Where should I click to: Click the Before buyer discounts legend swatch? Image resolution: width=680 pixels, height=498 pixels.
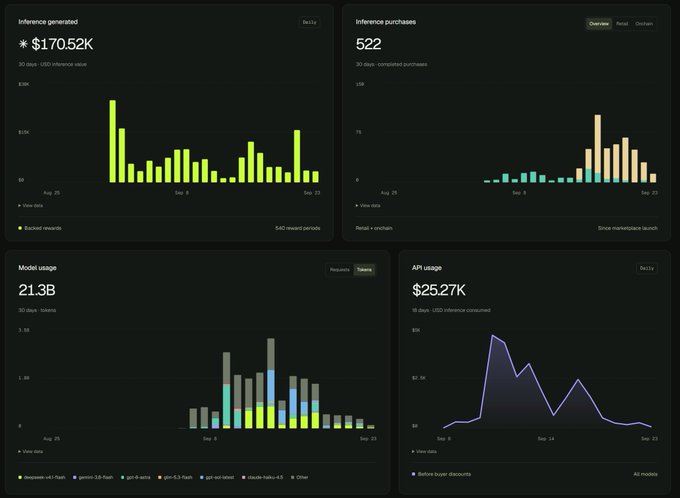pos(413,474)
